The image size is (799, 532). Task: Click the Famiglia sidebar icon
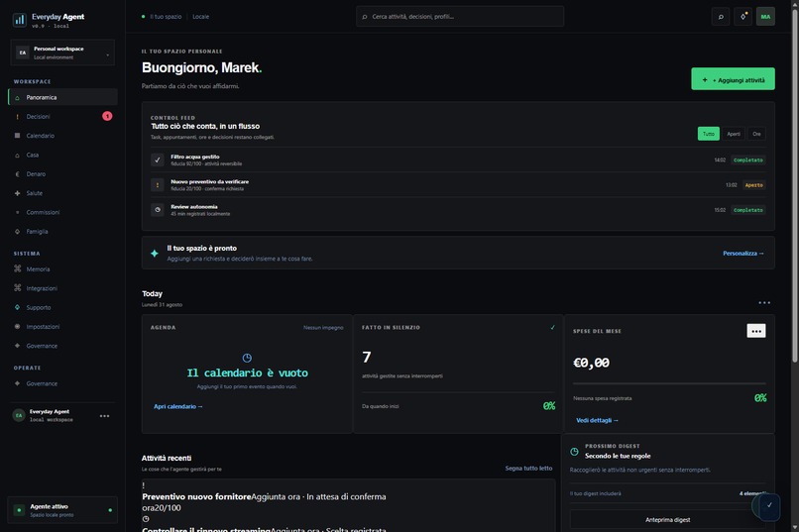coord(17,231)
